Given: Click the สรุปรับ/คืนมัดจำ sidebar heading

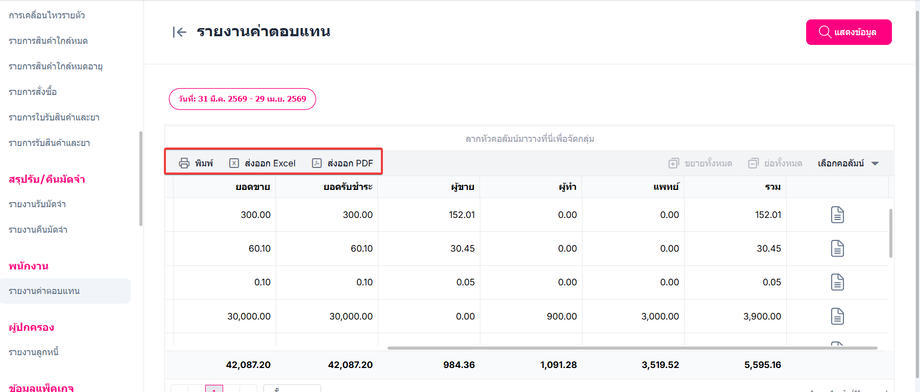Looking at the screenshot, I should [46, 180].
